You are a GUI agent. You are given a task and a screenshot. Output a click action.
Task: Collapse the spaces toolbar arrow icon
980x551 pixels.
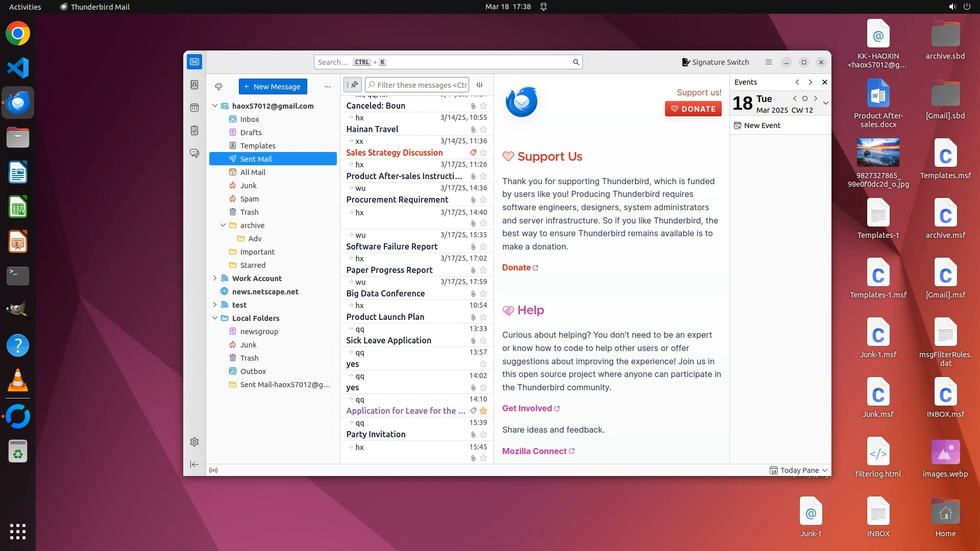(x=194, y=464)
